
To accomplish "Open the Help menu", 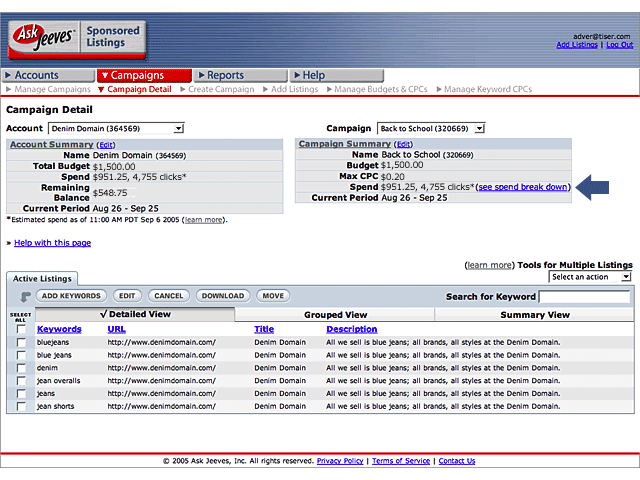I will tap(337, 76).
